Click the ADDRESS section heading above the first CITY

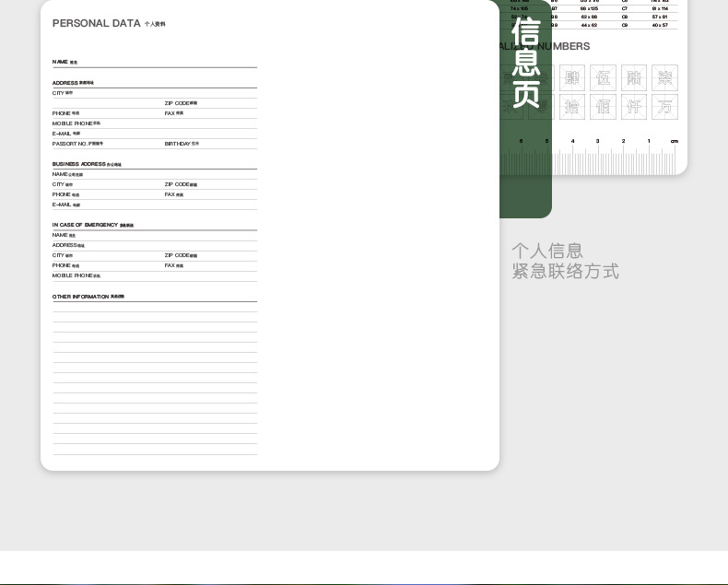click(x=73, y=83)
